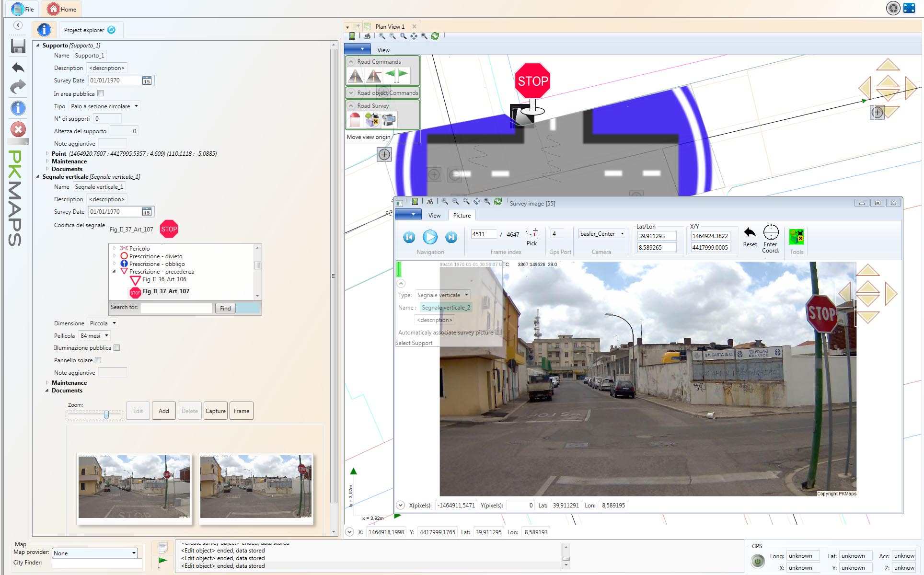Open the Type dropdown Segnale verticale in survey image

click(x=442, y=295)
